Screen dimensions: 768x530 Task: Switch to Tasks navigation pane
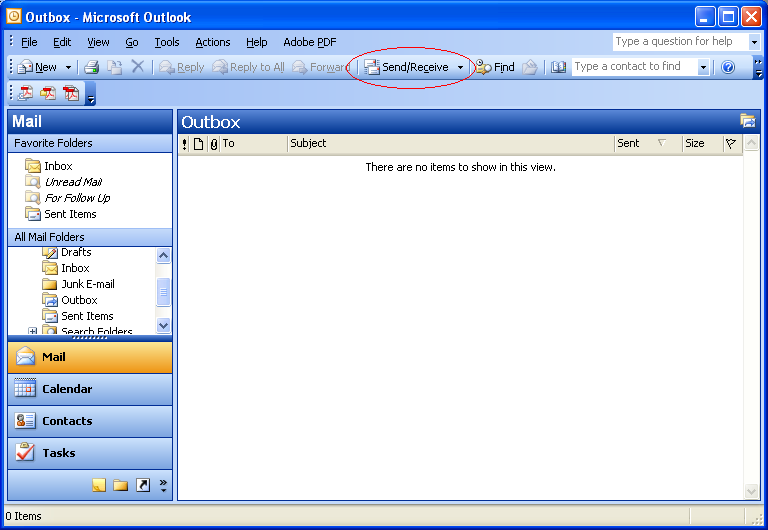(90, 453)
